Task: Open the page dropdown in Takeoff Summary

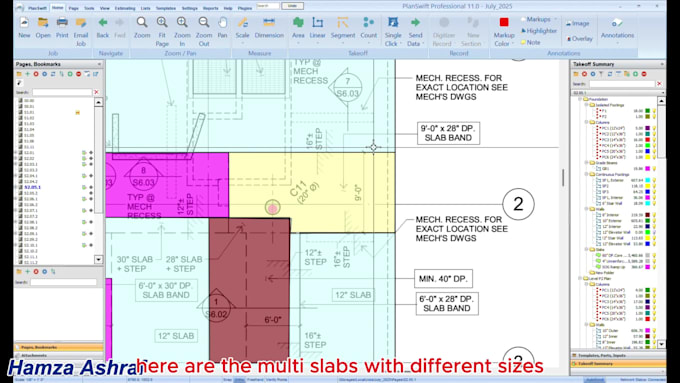Action: [662, 93]
